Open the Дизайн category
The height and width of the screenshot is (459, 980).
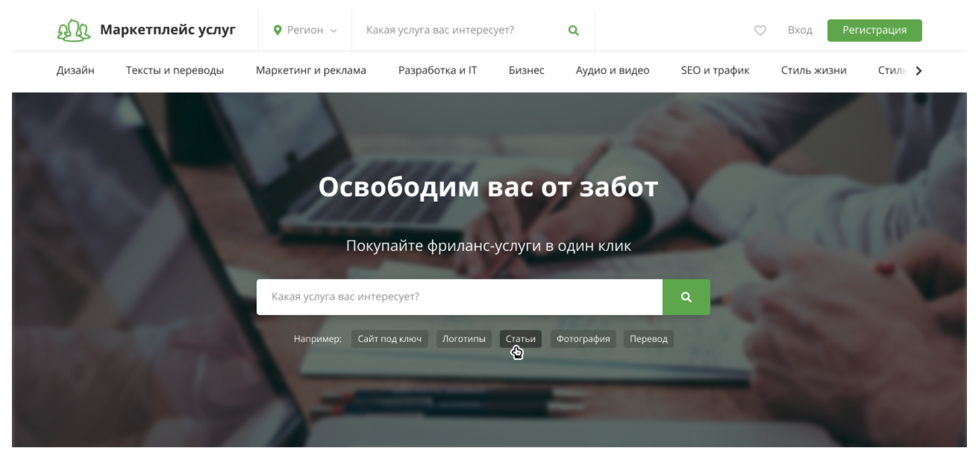(x=75, y=70)
